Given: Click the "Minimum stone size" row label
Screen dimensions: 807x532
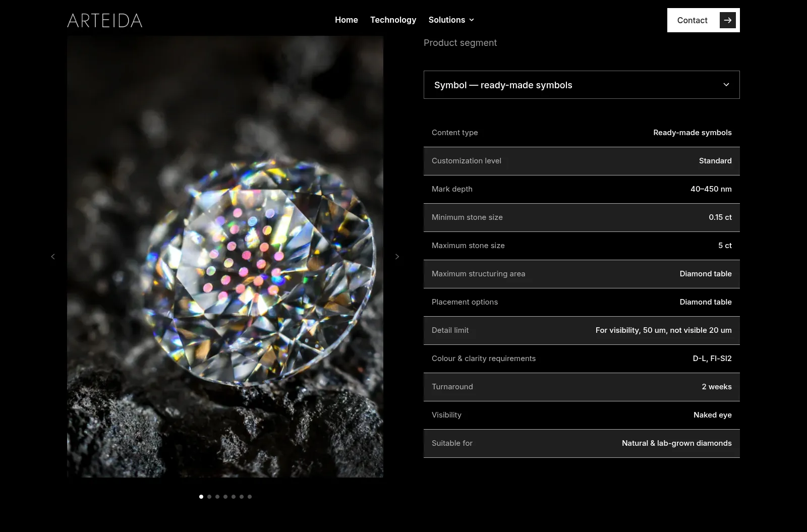Looking at the screenshot, I should [467, 217].
